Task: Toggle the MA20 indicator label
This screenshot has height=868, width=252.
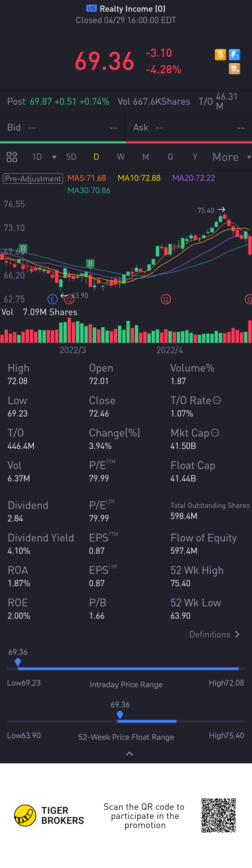Action: pyautogui.click(x=193, y=178)
